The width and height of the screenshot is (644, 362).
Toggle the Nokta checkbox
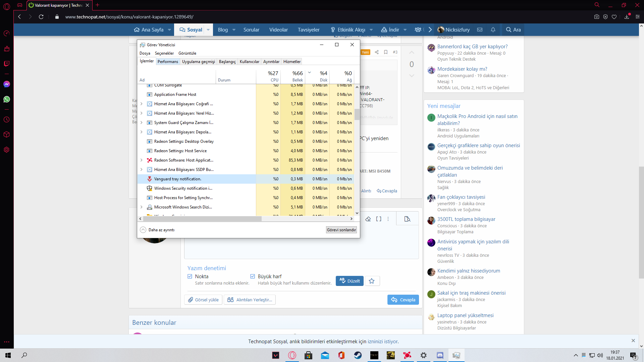coord(190,277)
